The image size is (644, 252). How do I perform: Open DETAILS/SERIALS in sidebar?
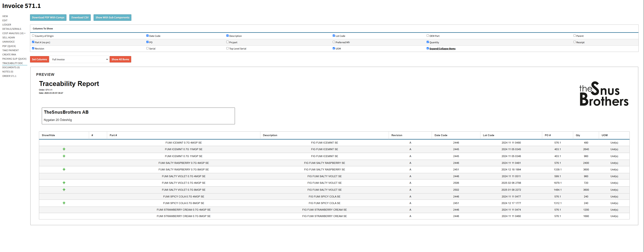pyautogui.click(x=12, y=29)
